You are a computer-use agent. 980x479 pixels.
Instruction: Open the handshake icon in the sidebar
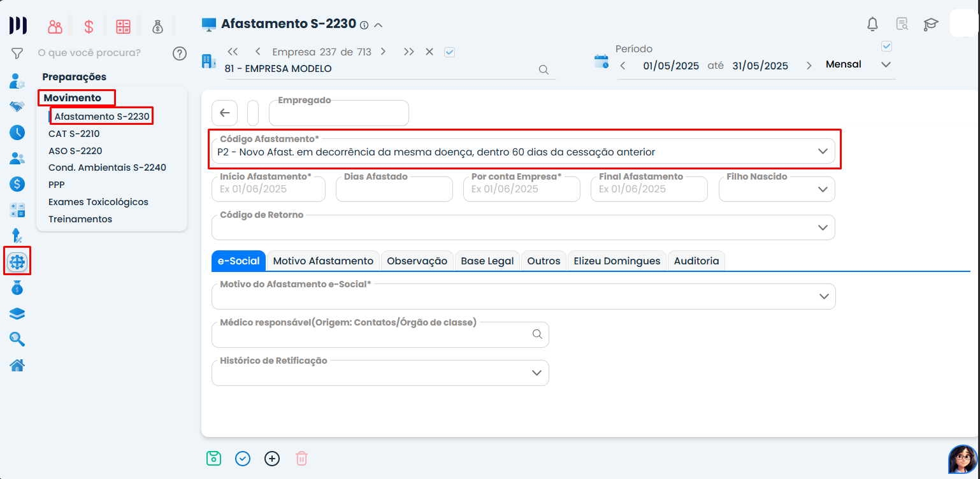click(17, 106)
